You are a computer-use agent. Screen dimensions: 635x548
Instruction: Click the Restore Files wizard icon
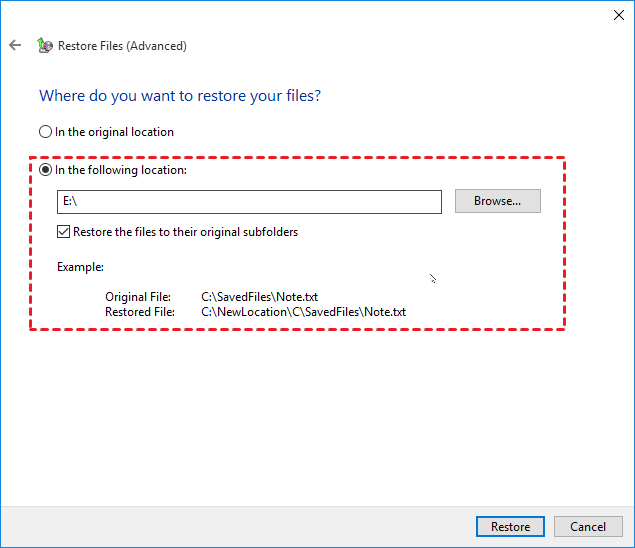(x=44, y=46)
